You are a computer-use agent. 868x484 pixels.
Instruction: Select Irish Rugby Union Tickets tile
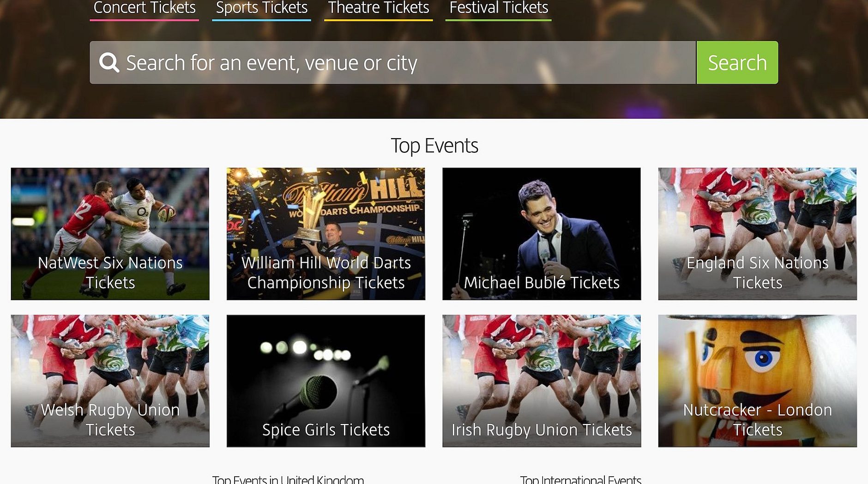click(x=542, y=381)
